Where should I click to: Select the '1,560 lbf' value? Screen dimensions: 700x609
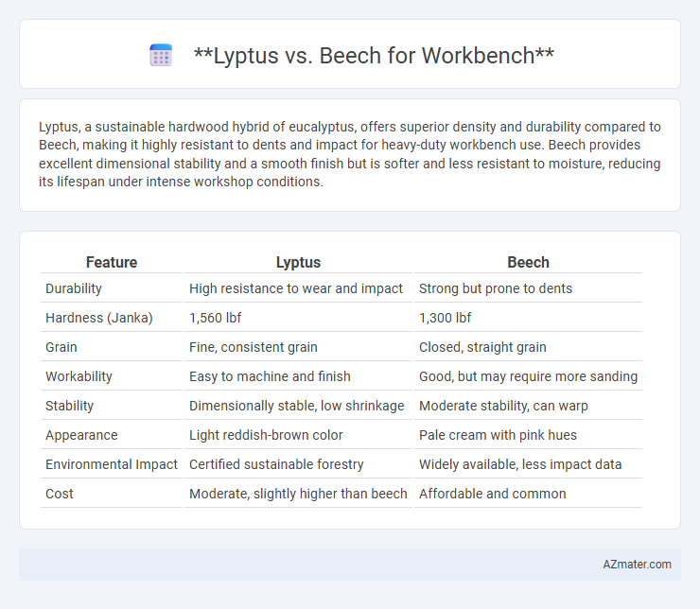coord(215,318)
